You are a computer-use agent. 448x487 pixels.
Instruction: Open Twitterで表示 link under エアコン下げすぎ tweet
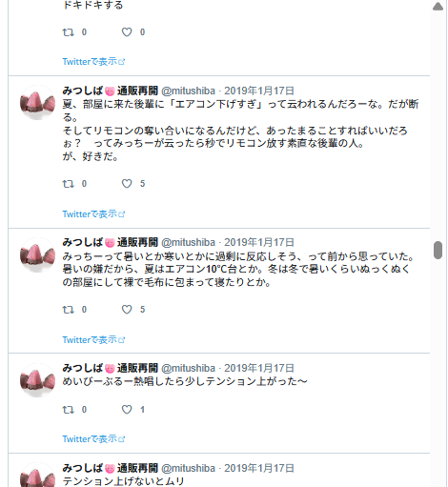pyautogui.click(x=93, y=213)
